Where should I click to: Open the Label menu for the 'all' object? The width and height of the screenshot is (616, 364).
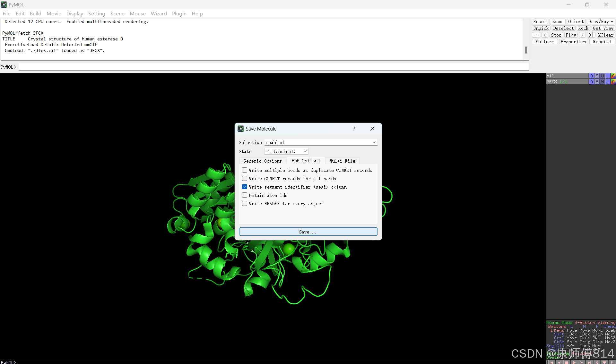point(608,76)
